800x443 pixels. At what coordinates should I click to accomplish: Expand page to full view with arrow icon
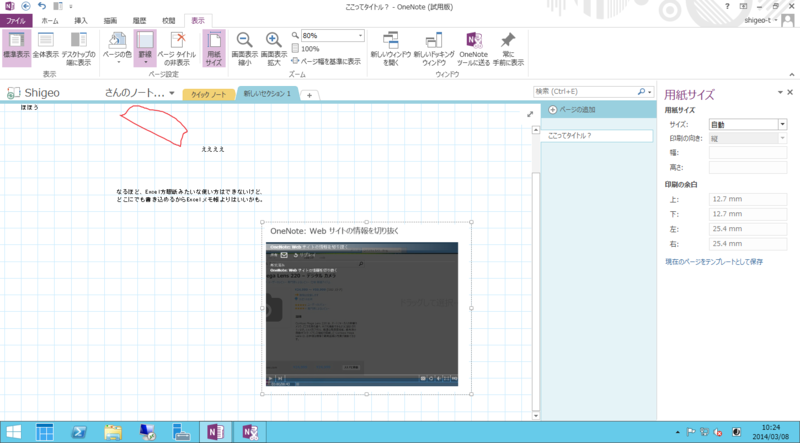(530, 114)
